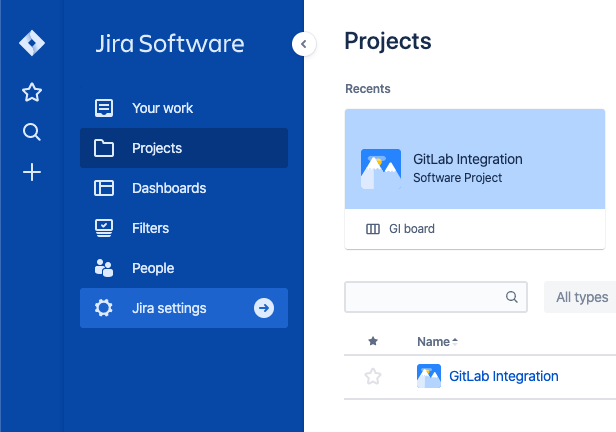Click the plus Create icon

[x=32, y=173]
